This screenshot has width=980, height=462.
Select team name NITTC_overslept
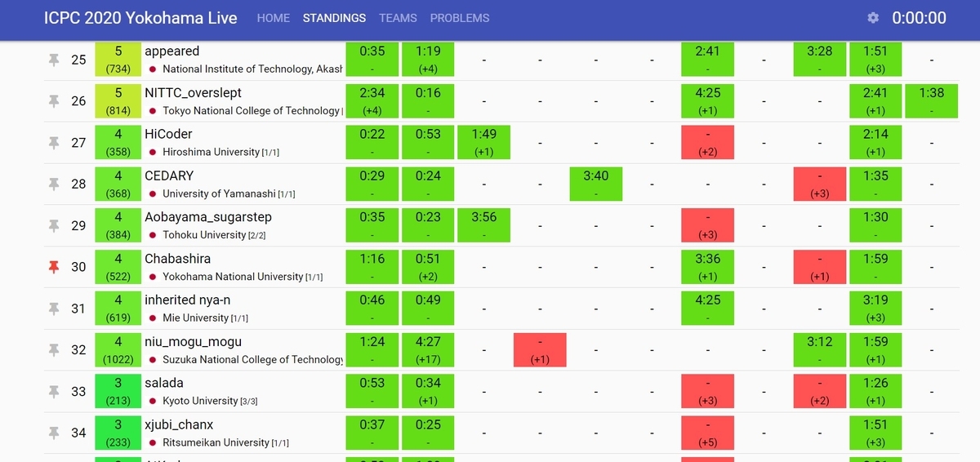pyautogui.click(x=193, y=93)
